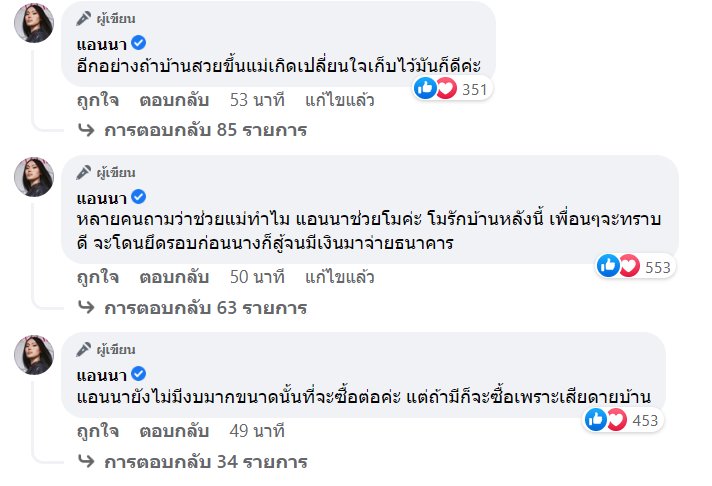
Task: Click the author pencil icon on the third comment
Action: tap(84, 350)
